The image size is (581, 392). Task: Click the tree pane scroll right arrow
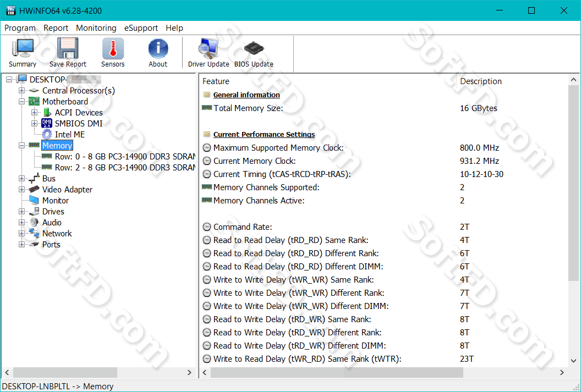pos(190,372)
